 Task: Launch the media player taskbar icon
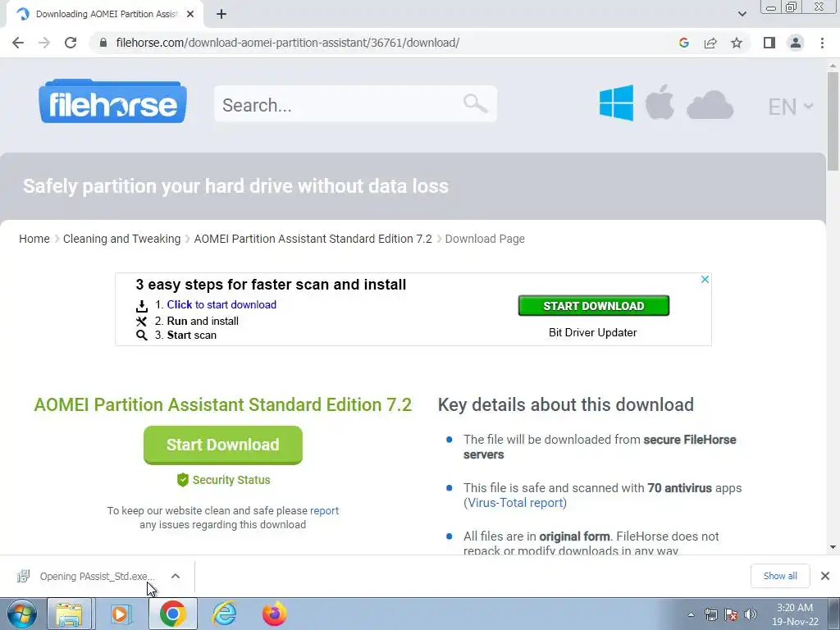pyautogui.click(x=121, y=614)
